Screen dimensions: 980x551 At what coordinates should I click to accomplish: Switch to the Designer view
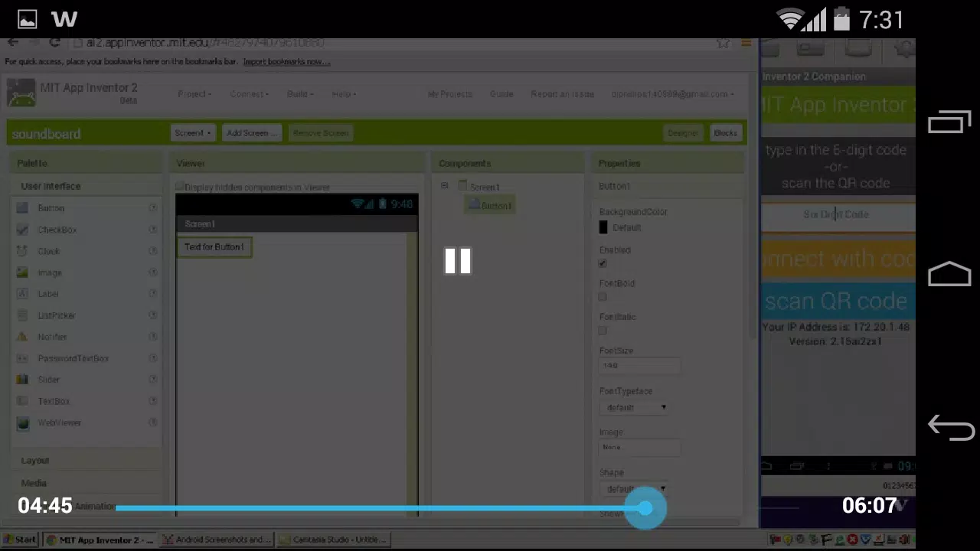click(x=683, y=133)
